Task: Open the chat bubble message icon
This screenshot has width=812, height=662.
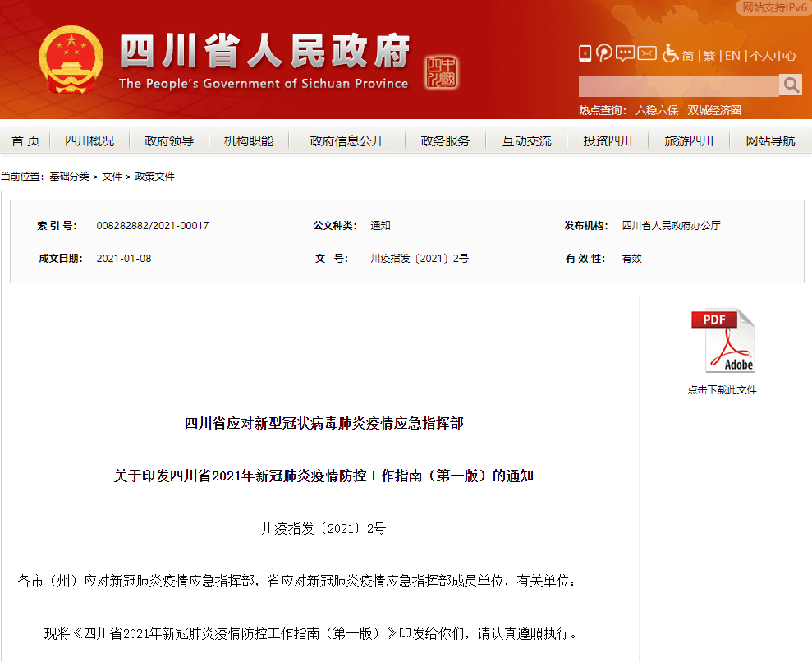Action: 625,53
